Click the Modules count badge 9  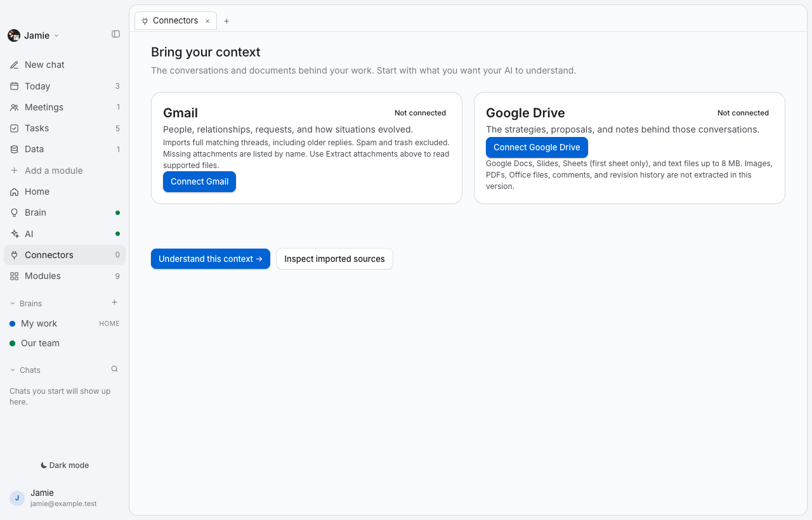point(117,276)
